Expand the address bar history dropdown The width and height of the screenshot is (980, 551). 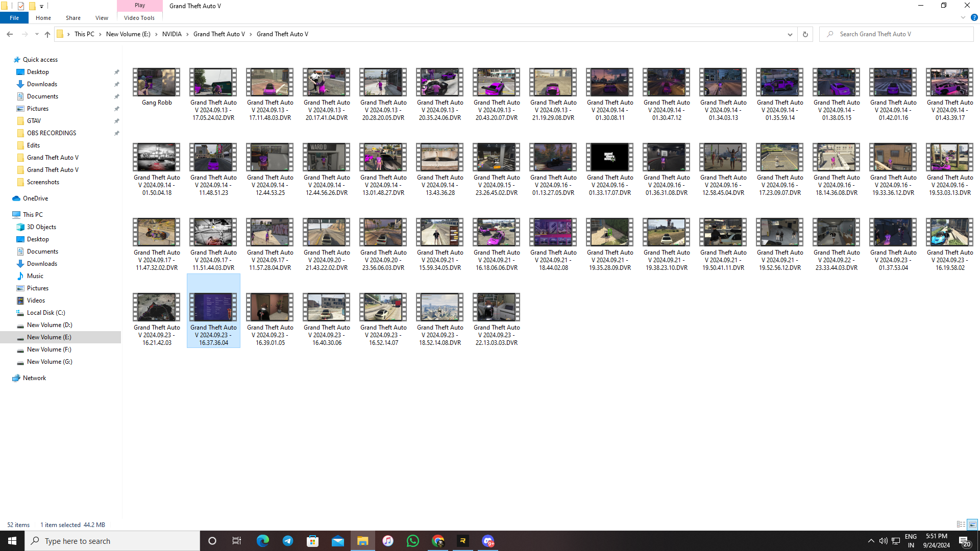[x=790, y=34]
